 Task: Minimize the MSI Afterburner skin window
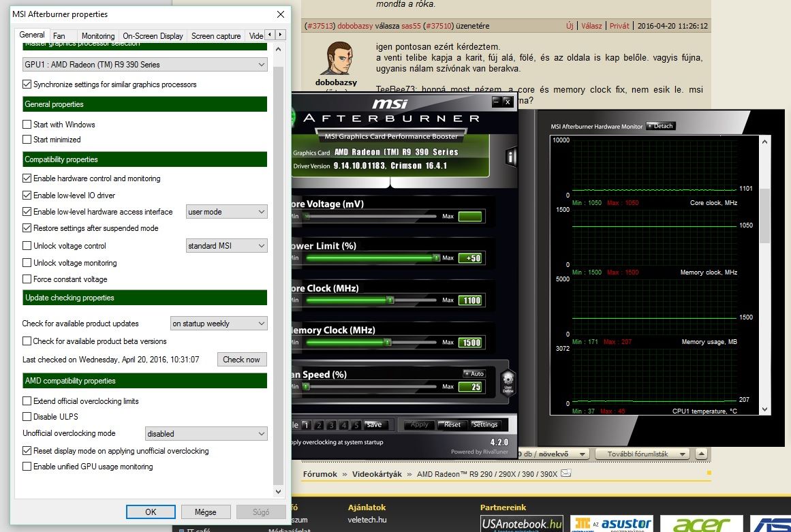pyautogui.click(x=497, y=102)
